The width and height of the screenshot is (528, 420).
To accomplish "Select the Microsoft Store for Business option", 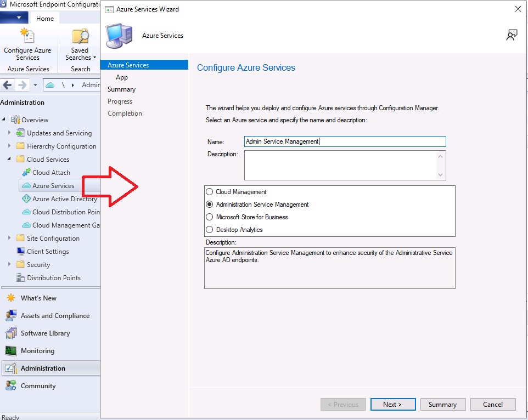I will (x=210, y=217).
